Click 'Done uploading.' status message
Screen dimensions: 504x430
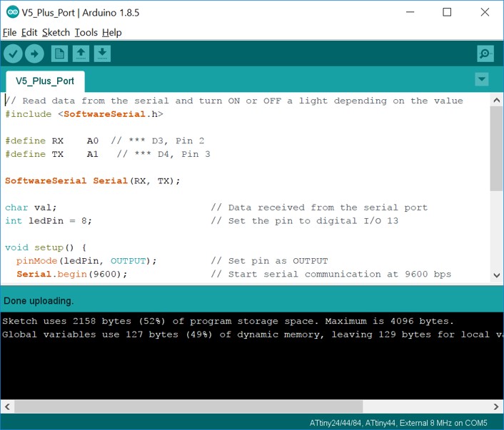coord(39,301)
